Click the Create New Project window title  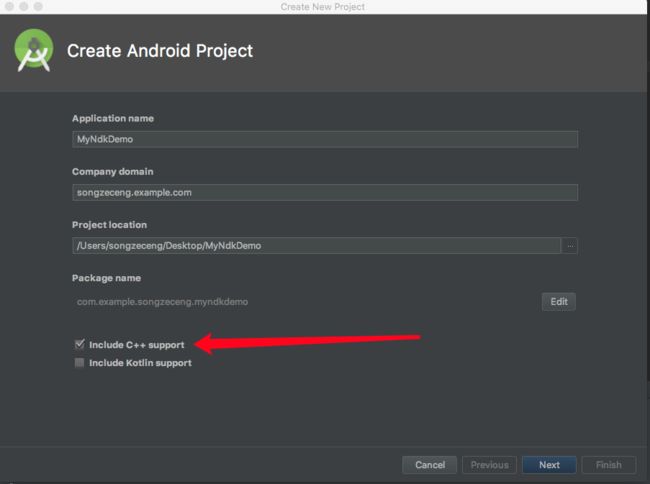323,7
